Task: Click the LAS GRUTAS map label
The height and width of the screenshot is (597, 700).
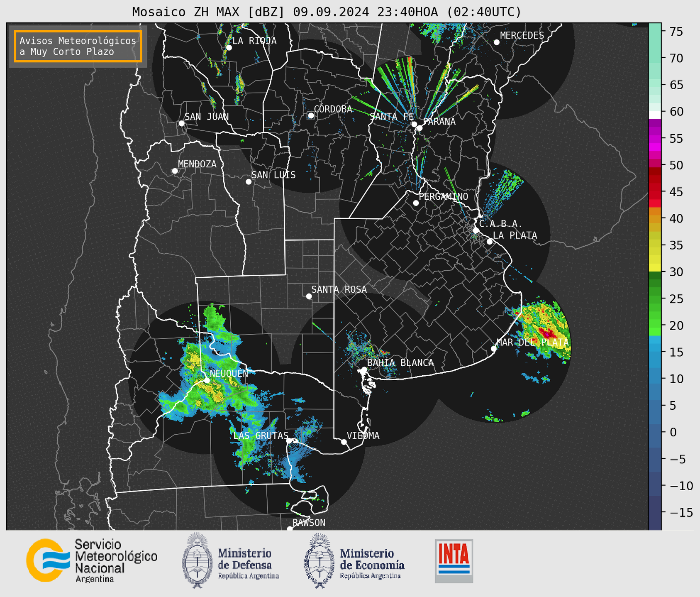Action: (261, 436)
